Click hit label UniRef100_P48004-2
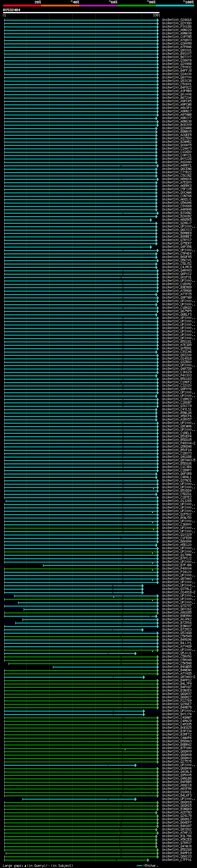Screen dimensions: 197x868 (x=179, y=443)
